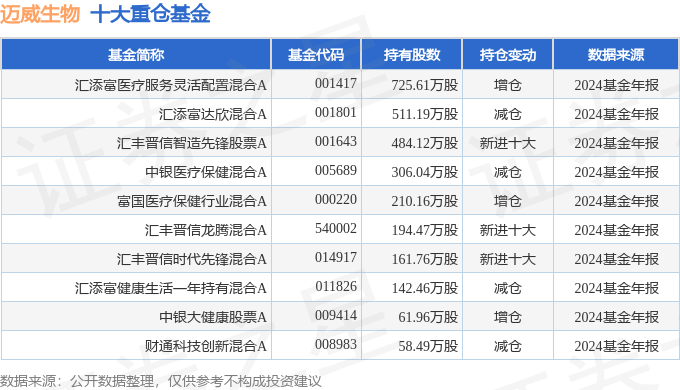Click the data source disclaimer text
Image resolution: width=680 pixels, height=390 pixels.
[160, 381]
